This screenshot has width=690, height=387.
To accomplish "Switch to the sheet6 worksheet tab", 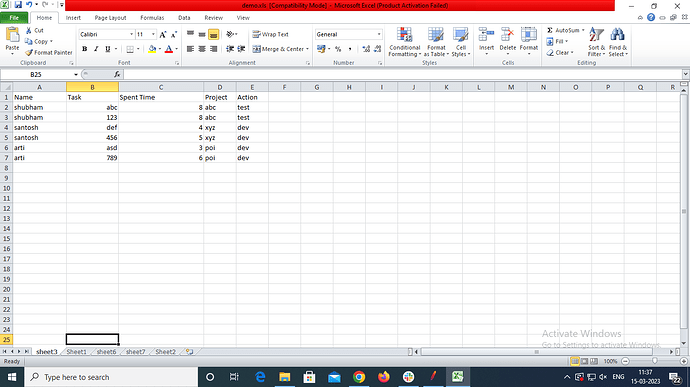I will pos(106,352).
